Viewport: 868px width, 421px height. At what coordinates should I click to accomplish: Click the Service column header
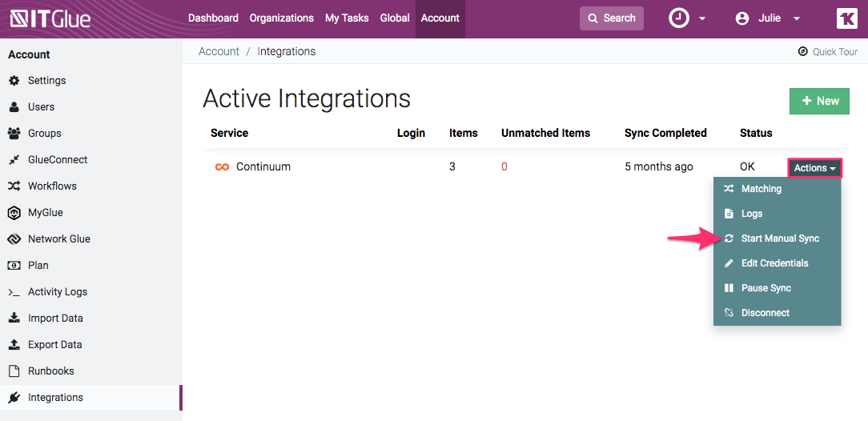(230, 134)
